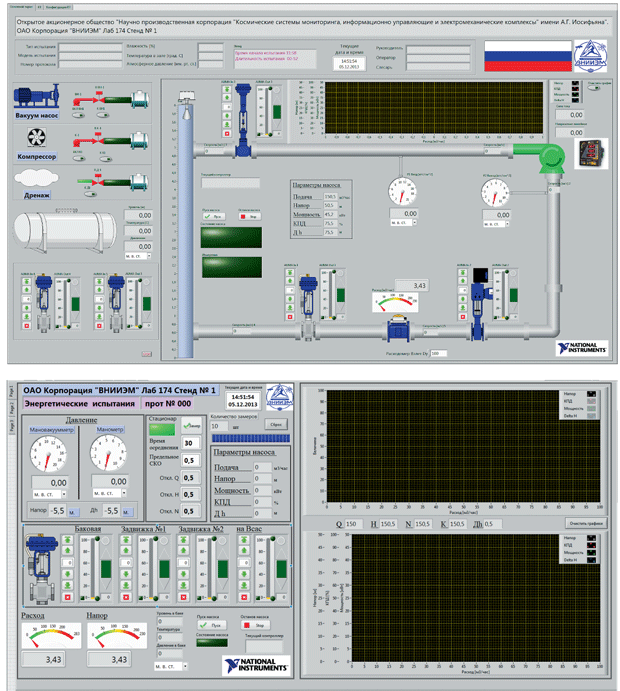Click single up arrow for Задвижка №1

tap(126, 551)
